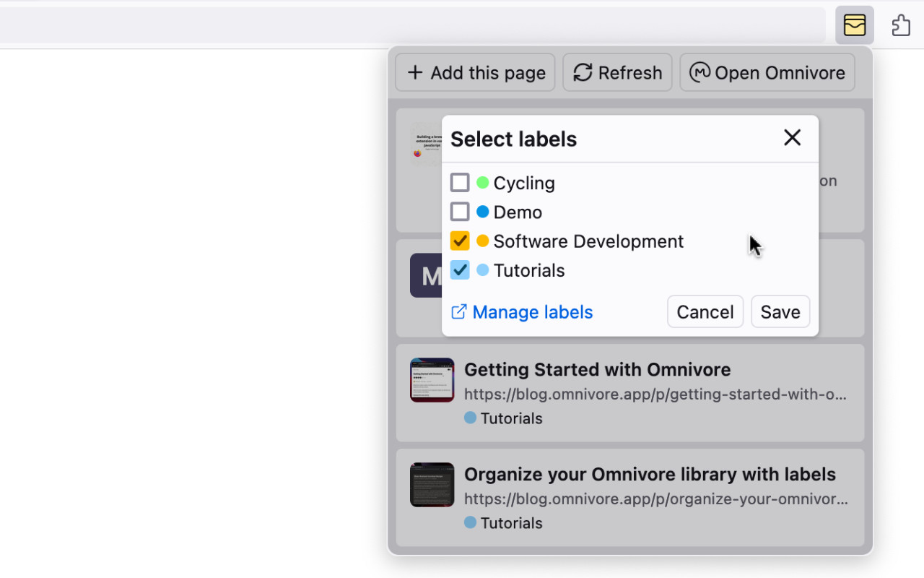Uncheck the Software Development label

click(x=460, y=241)
